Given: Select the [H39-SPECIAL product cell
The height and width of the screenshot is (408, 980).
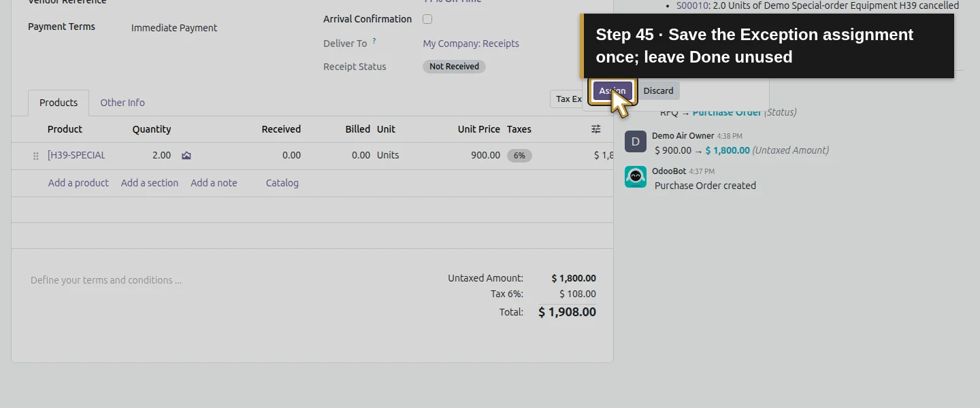Looking at the screenshot, I should click(76, 155).
